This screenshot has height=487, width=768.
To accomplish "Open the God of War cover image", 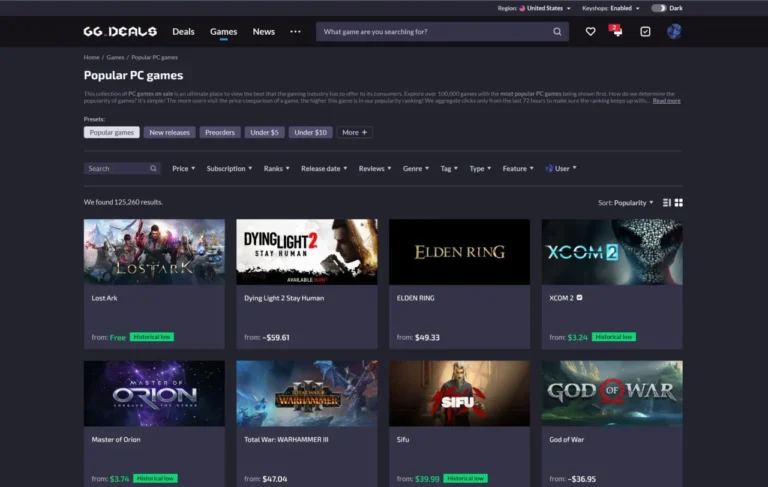I will 612,393.
